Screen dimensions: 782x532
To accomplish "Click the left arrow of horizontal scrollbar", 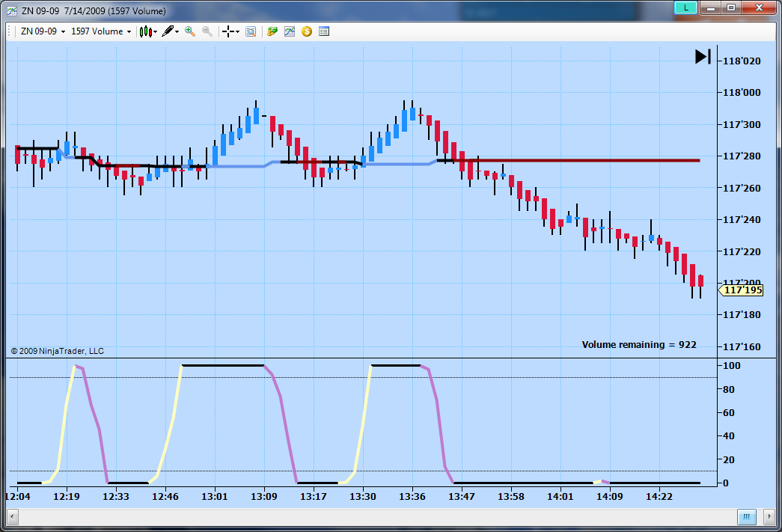I will click(13, 517).
